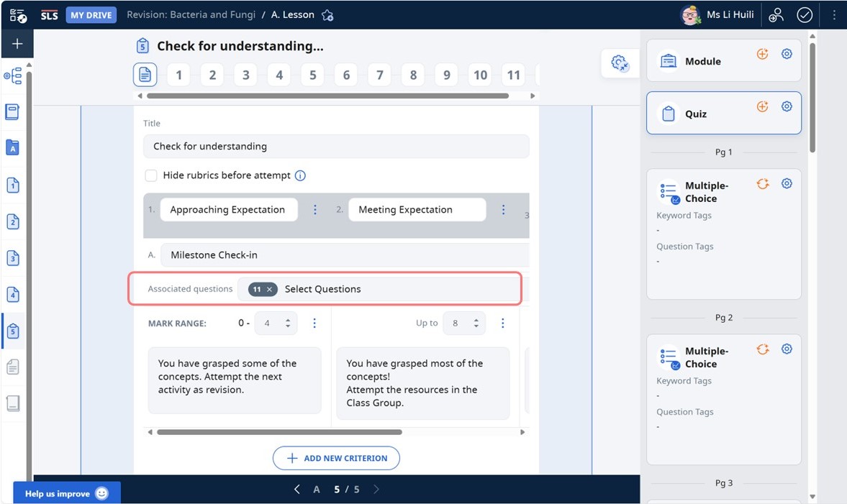847x504 pixels.
Task: Open options menu for Meeting Expectation level
Action: click(x=503, y=210)
